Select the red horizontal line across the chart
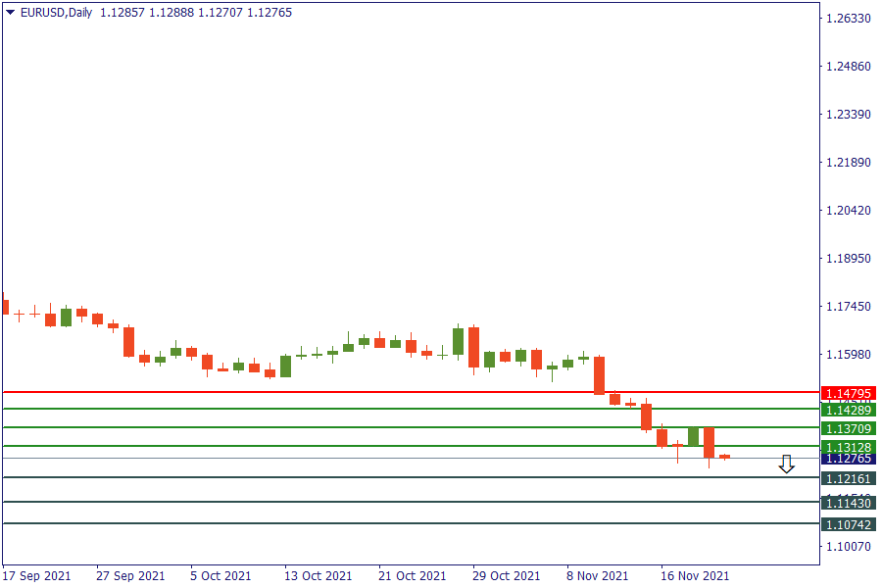882x588 pixels. [x=411, y=392]
